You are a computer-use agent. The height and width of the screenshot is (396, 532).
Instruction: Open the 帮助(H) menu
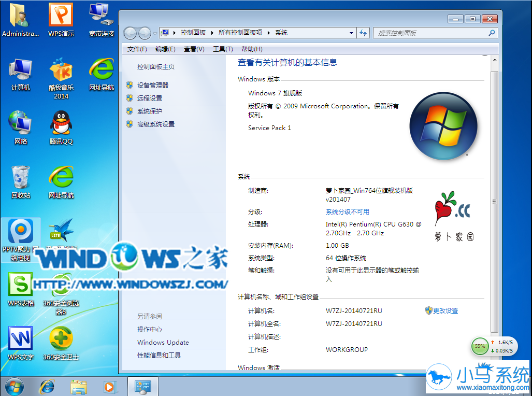pos(252,49)
